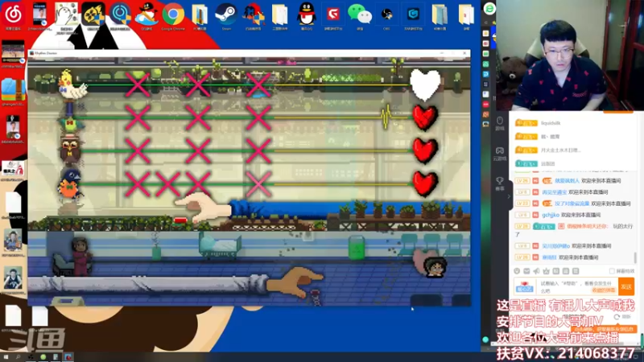
Task: Open the NetEase Cloud Music desktop icon
Action: [x=13, y=14]
